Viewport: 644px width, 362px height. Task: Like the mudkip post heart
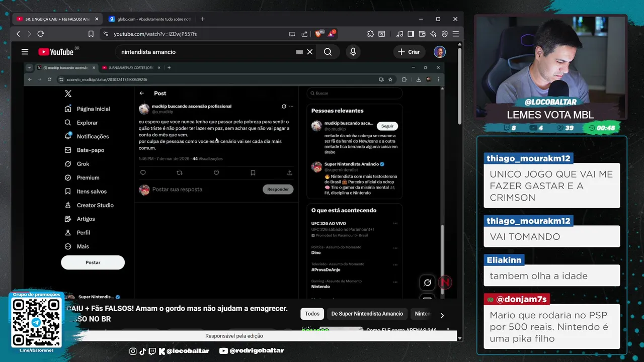pyautogui.click(x=216, y=173)
